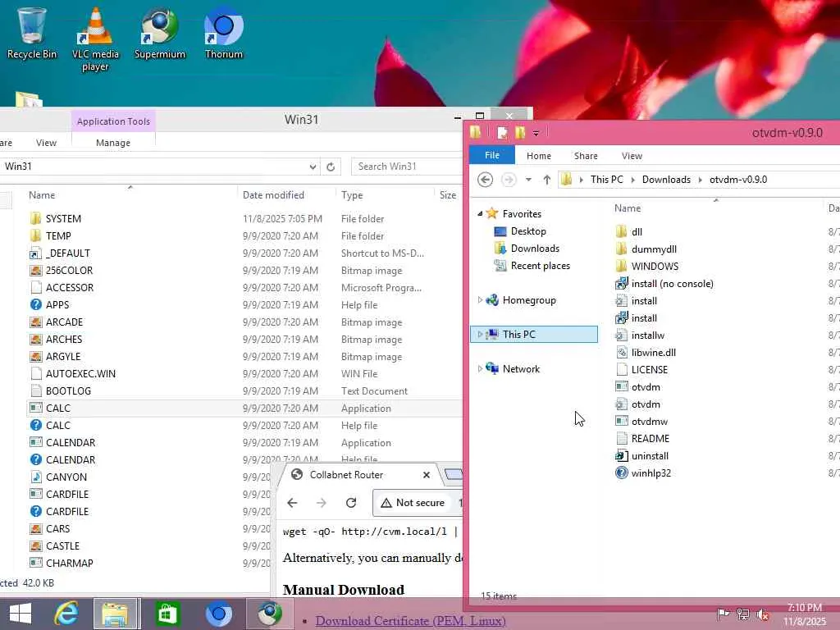Click the Search Win31 box
The height and width of the screenshot is (630, 840).
pos(407,167)
